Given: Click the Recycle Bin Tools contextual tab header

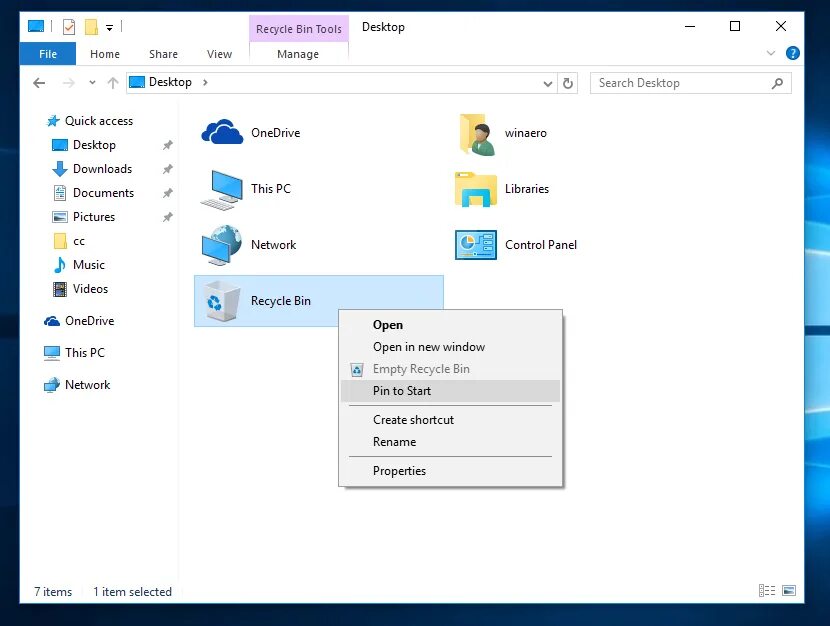Looking at the screenshot, I should click(299, 29).
